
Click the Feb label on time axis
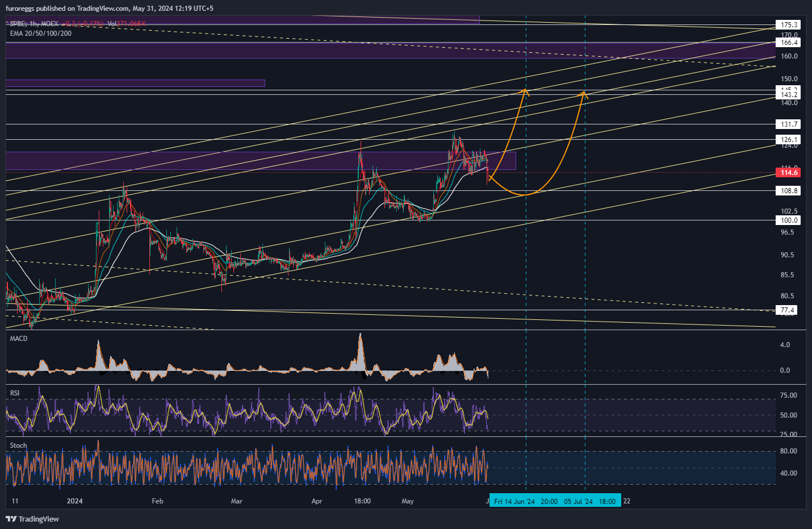click(157, 501)
